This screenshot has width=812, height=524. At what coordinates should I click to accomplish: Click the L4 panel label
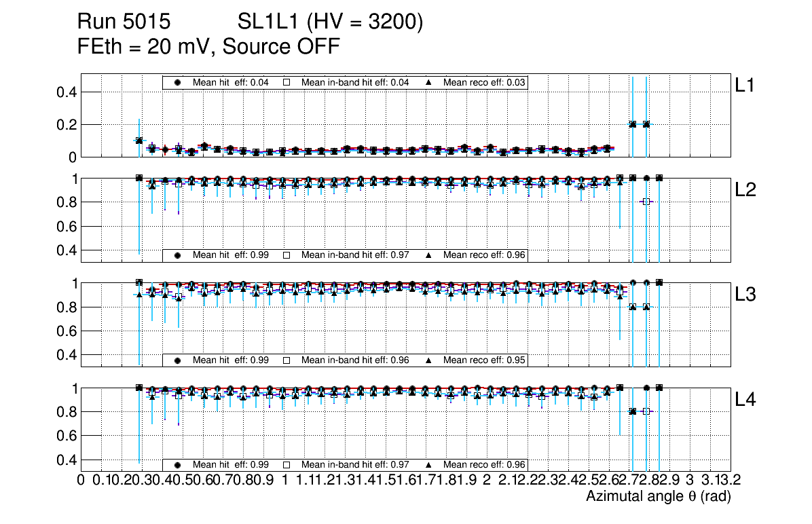click(x=747, y=400)
